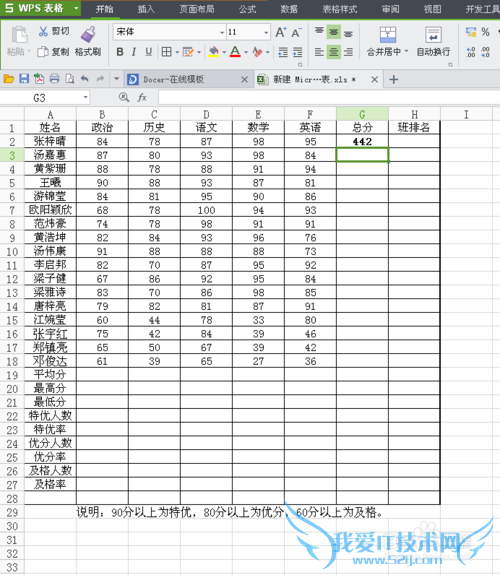The image size is (500, 575).
Task: Save the workbook with the disk icon
Action: tap(24, 78)
